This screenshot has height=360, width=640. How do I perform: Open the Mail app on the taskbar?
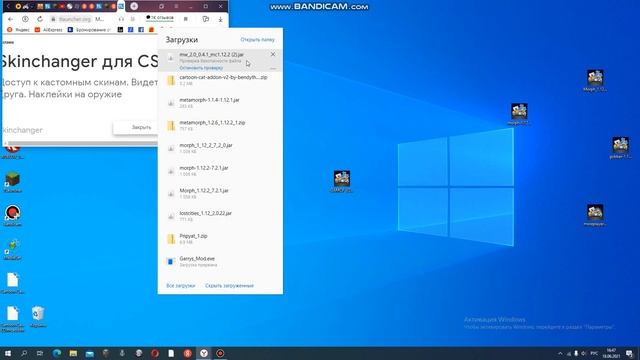89,353
